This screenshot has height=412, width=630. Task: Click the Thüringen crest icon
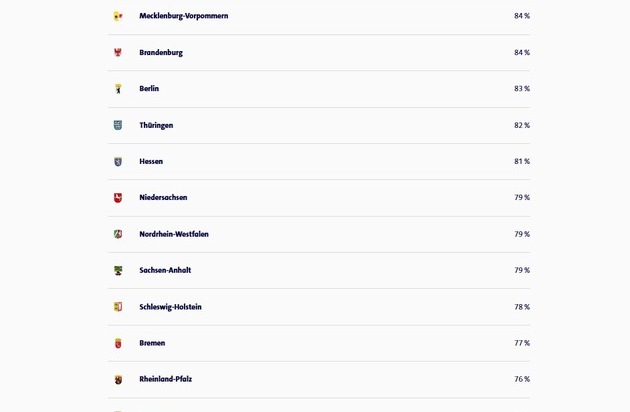[118, 125]
